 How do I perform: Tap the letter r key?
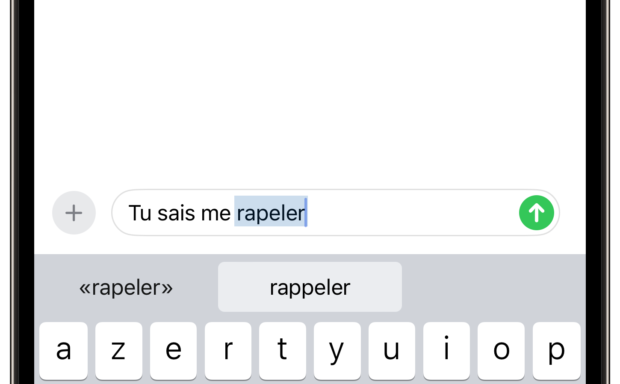[x=228, y=351]
